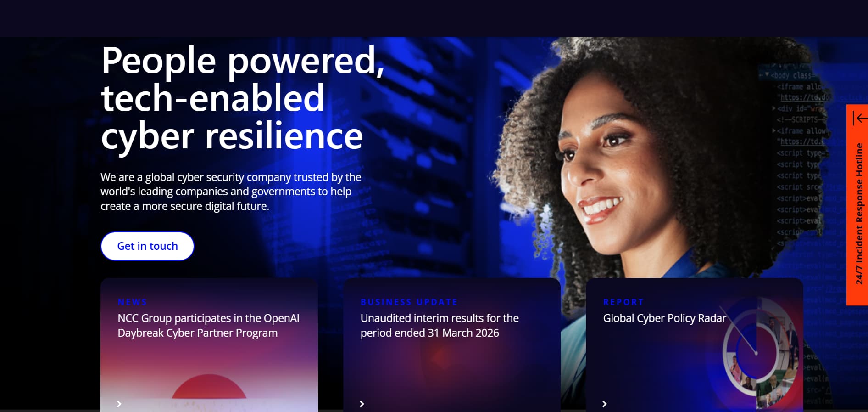This screenshot has width=868, height=412.
Task: Select the NEWS category label
Action: point(132,302)
